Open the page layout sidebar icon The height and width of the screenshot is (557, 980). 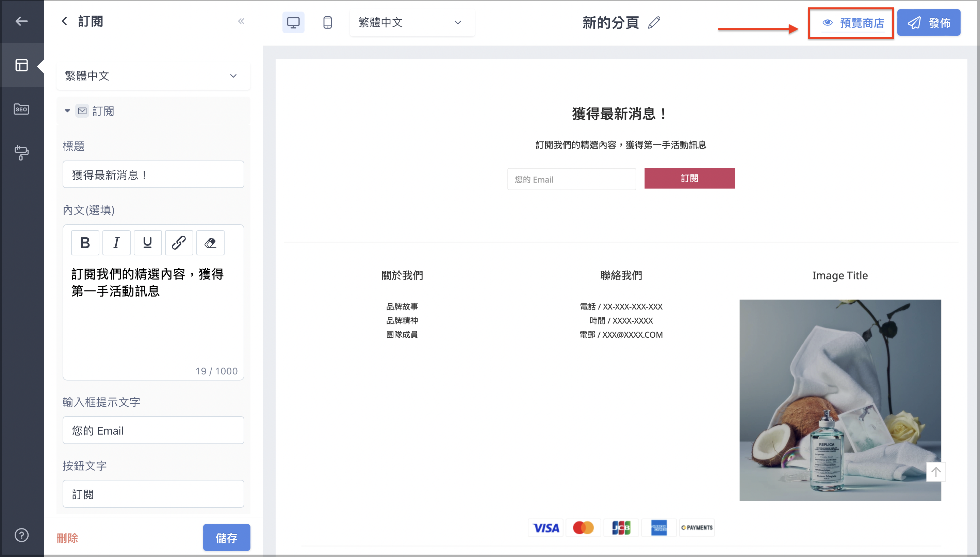click(21, 65)
